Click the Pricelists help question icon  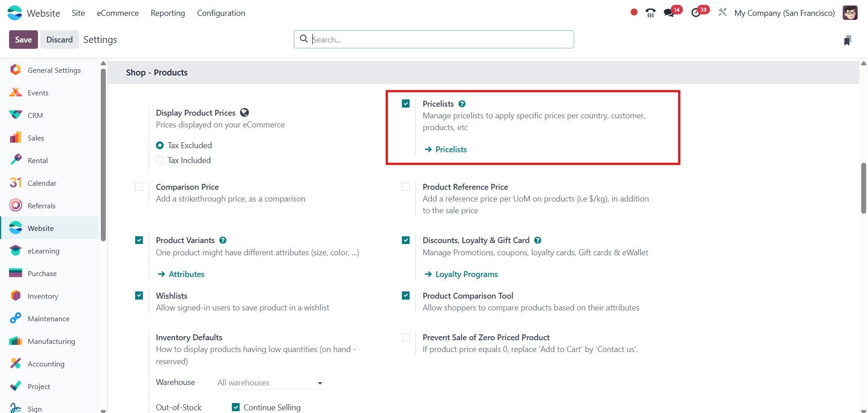462,104
